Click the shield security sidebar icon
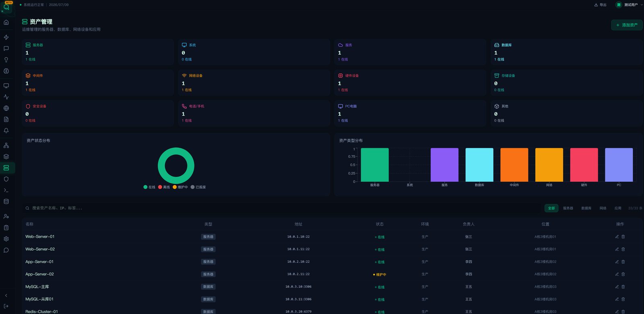This screenshot has height=314, width=644. click(x=6, y=179)
